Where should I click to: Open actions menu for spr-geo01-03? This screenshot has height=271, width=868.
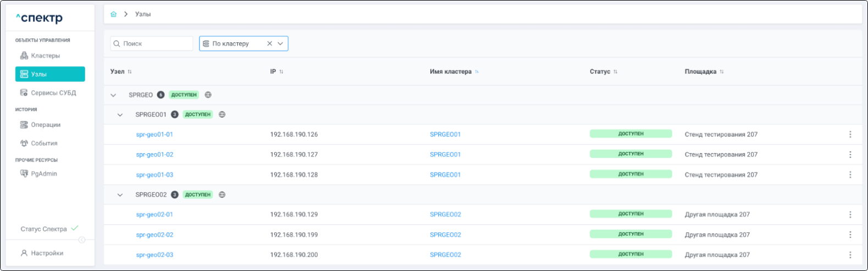coord(850,175)
